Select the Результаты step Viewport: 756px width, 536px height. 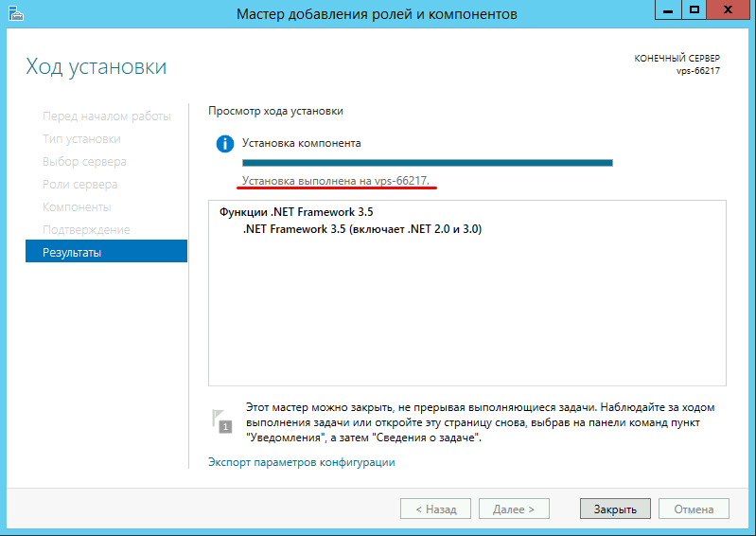(x=106, y=252)
